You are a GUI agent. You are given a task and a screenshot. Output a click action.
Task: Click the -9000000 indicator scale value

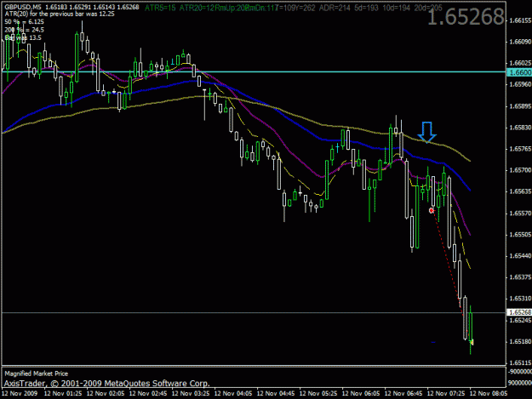[x=519, y=372]
